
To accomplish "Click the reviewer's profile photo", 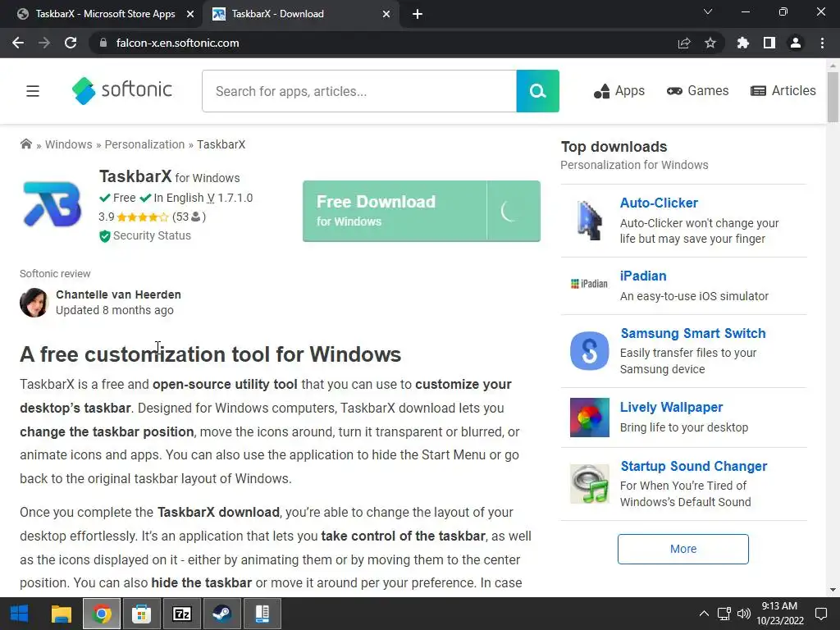I will [x=34, y=303].
